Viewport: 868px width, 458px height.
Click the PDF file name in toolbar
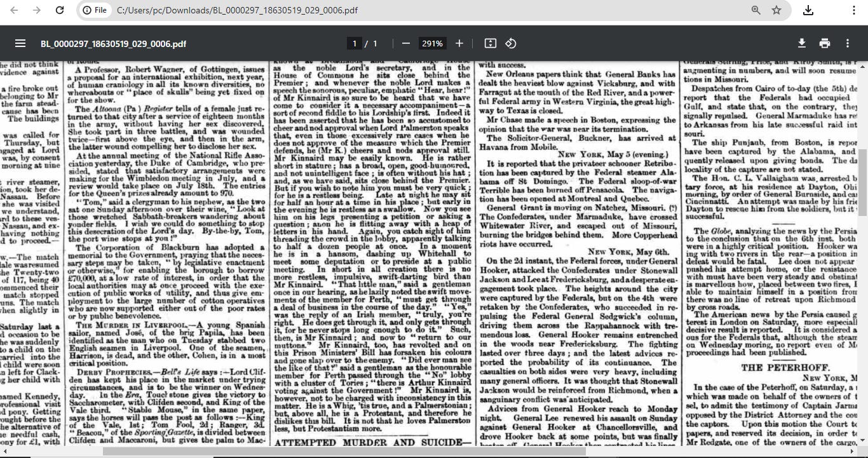click(x=113, y=44)
